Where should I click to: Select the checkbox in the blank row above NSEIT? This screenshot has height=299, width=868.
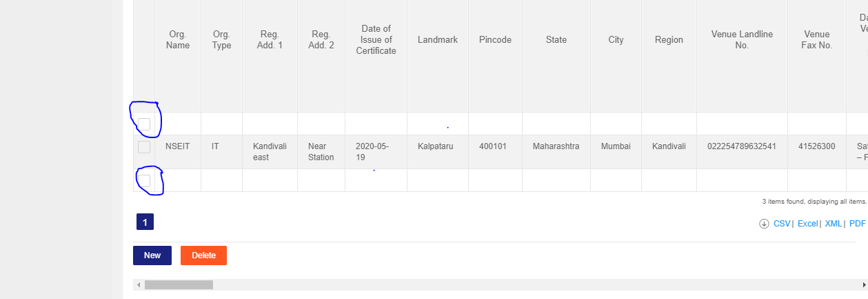144,124
